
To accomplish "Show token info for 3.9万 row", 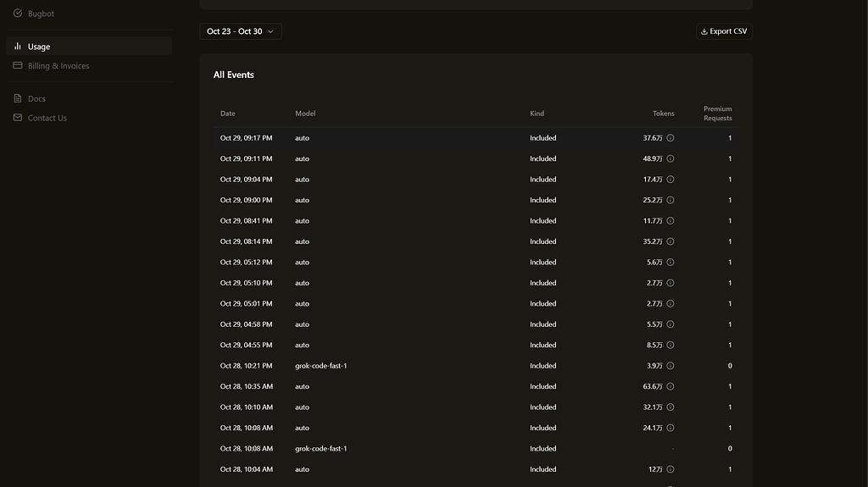I will pyautogui.click(x=670, y=365).
